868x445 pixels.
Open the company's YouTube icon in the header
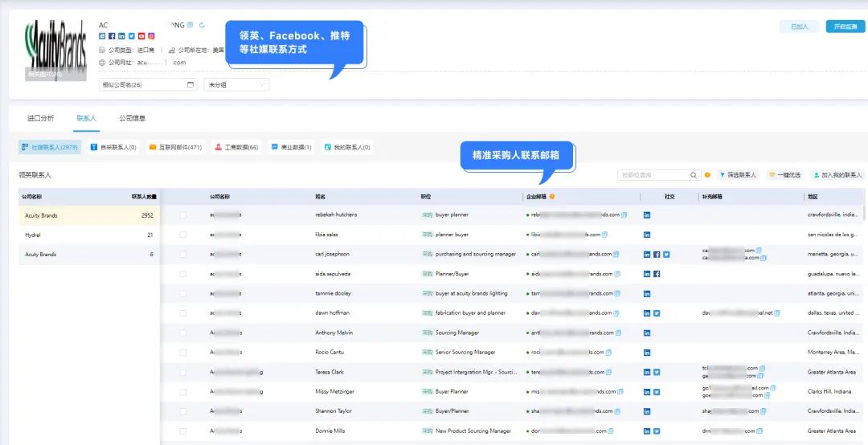click(141, 36)
